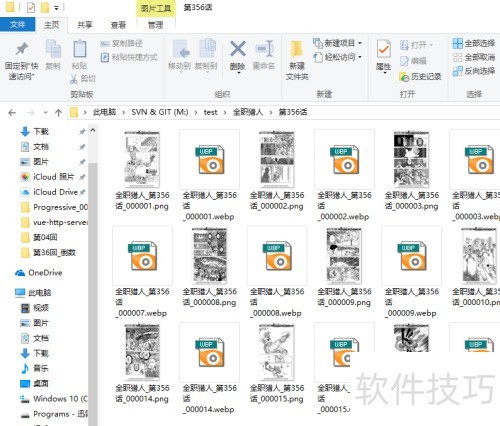This screenshot has width=500, height=426.
Task: Create a New folder (新建文件夹)
Action: (297, 60)
